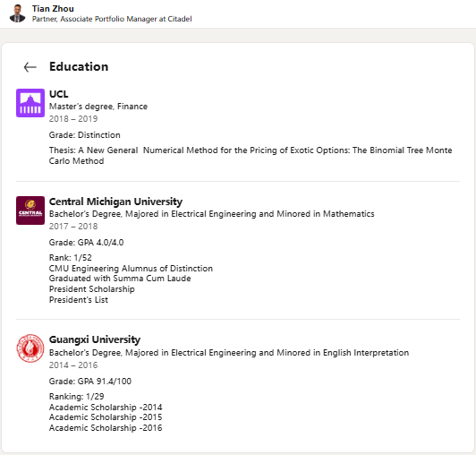This screenshot has width=476, height=455.
Task: Click the Guangxi Bachelor's Degree description line
Action: [x=229, y=353]
